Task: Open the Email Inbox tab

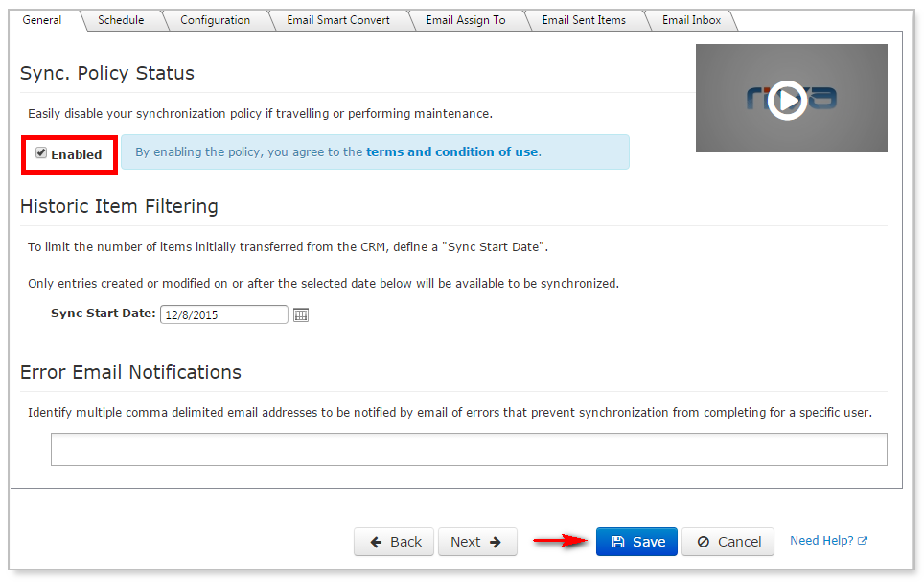Action: (691, 20)
